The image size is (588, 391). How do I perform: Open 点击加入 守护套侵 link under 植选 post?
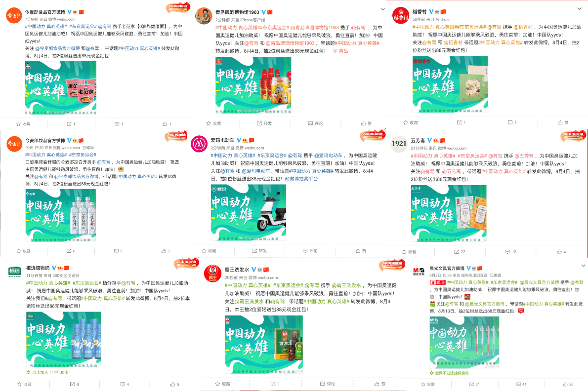pos(47,372)
